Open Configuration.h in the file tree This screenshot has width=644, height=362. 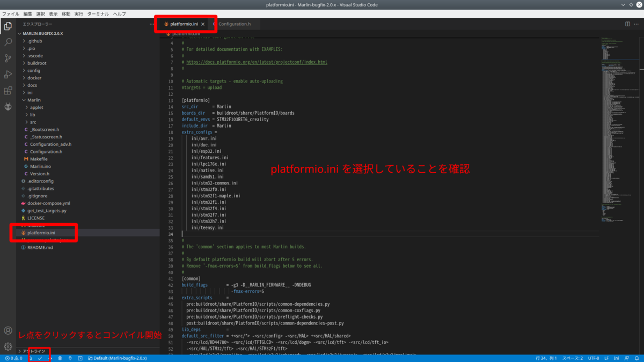click(88, 152)
